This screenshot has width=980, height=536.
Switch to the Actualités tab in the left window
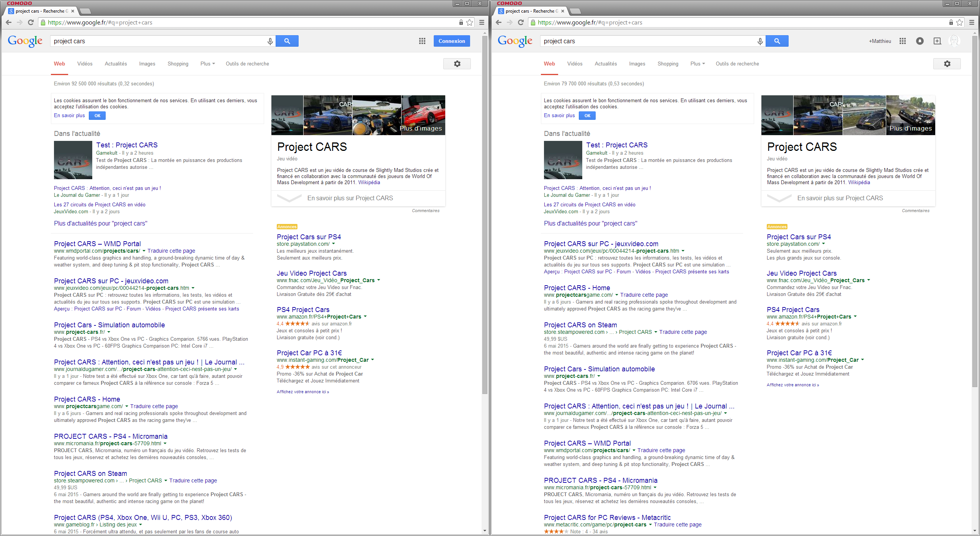pos(116,64)
